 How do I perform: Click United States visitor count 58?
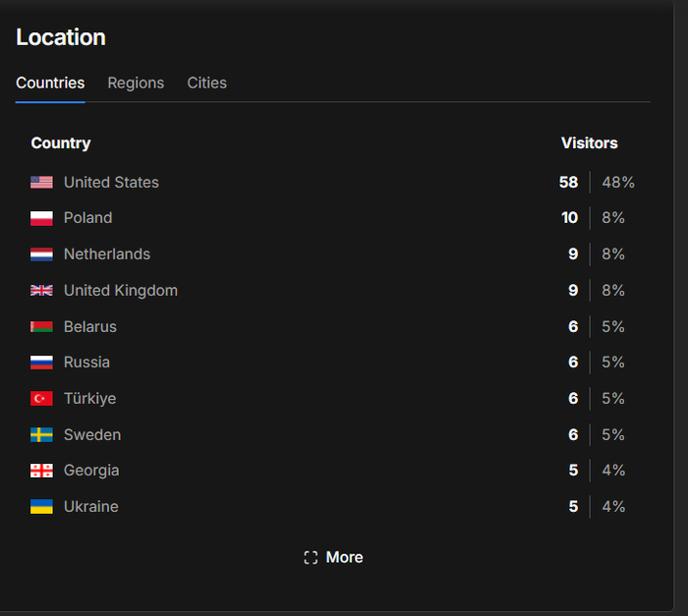(568, 182)
